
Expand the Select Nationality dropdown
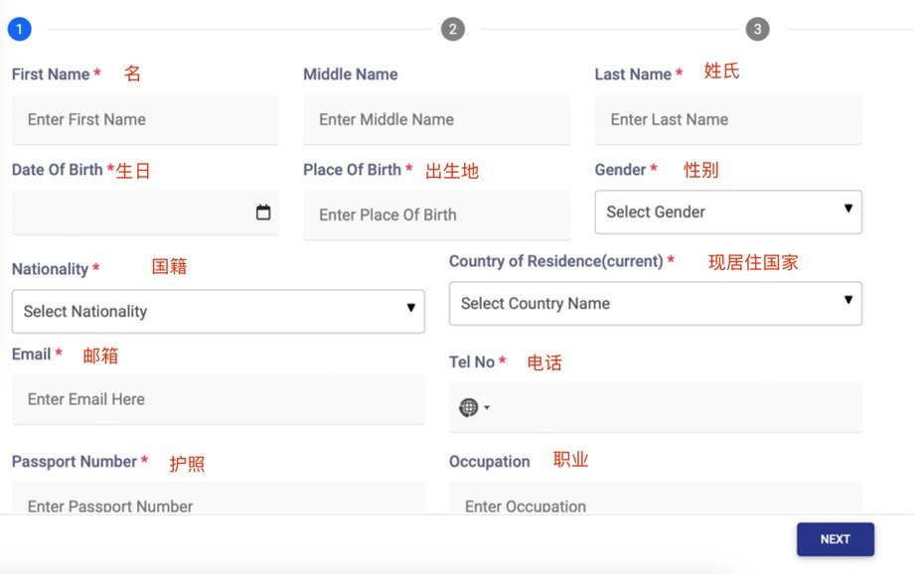click(x=218, y=312)
